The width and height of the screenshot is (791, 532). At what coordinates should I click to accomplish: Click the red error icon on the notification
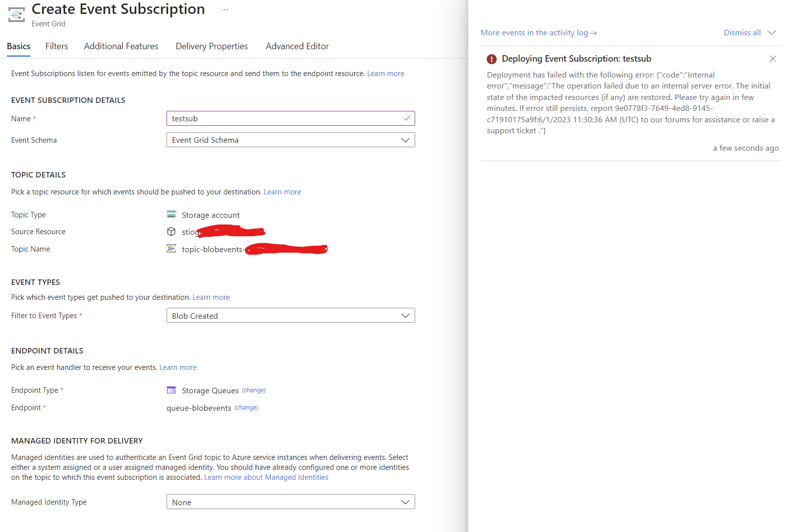click(492, 59)
